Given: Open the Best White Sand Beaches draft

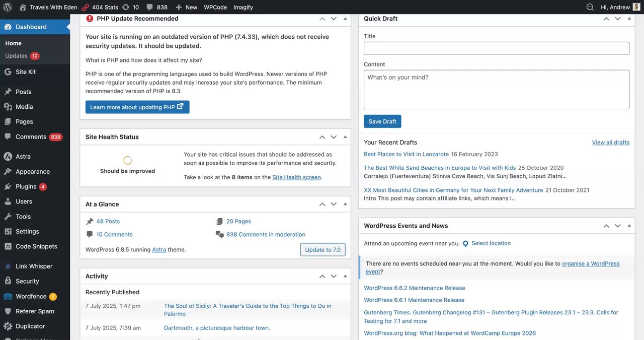Looking at the screenshot, I should coord(440,168).
